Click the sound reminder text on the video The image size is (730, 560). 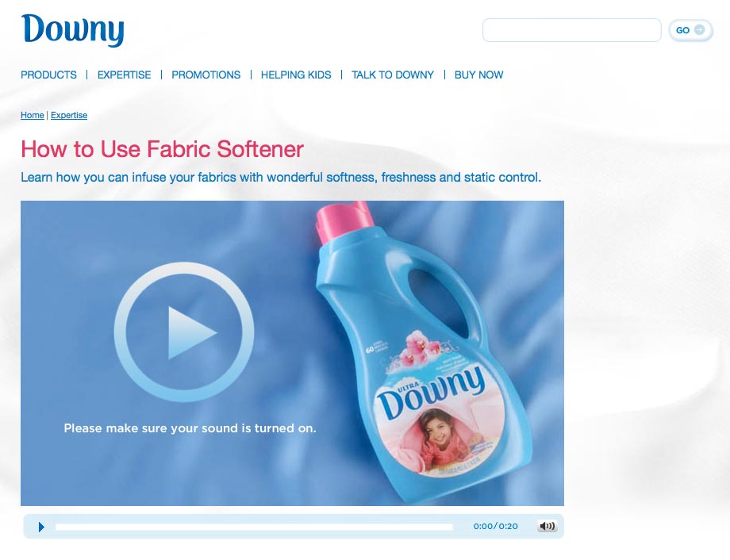pyautogui.click(x=190, y=428)
